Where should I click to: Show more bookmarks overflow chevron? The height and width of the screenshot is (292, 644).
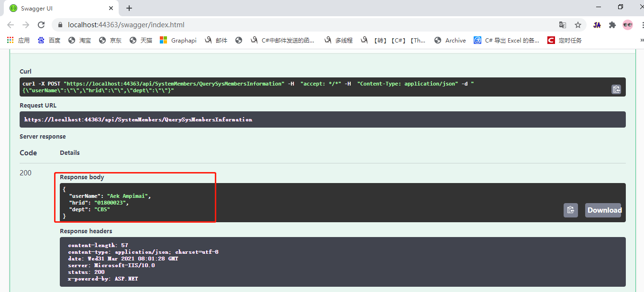[x=641, y=40]
